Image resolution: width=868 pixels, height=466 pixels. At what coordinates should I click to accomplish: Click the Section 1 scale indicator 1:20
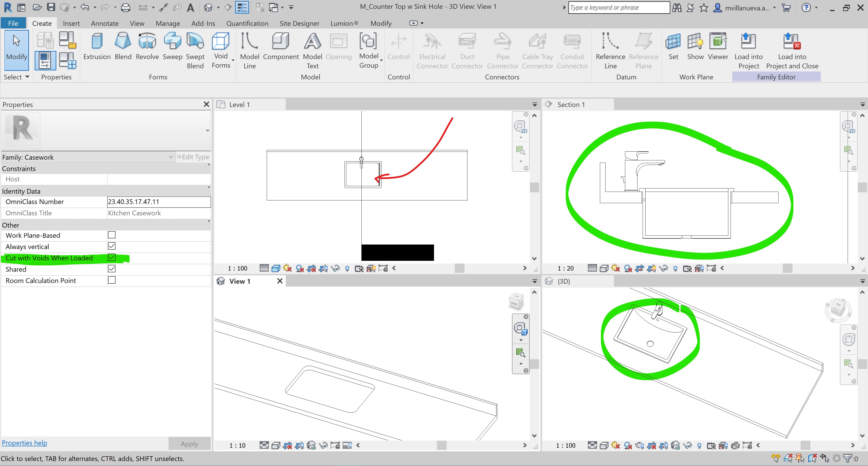click(x=566, y=268)
